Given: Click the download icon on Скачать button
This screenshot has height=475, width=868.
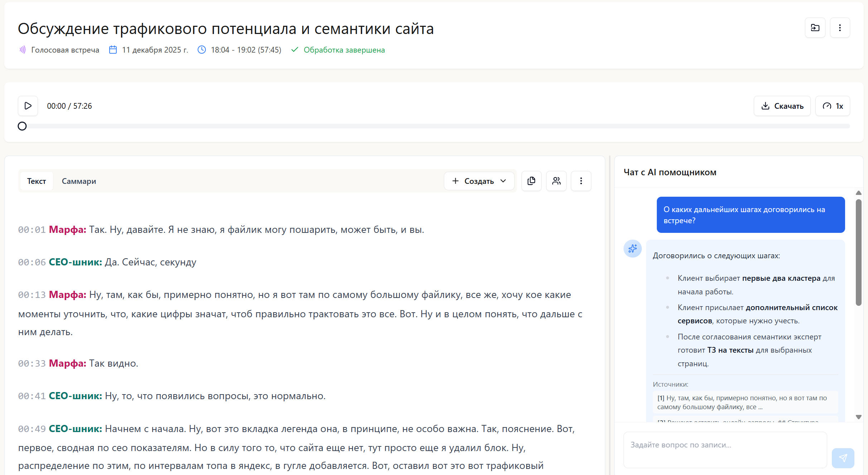Looking at the screenshot, I should point(766,106).
